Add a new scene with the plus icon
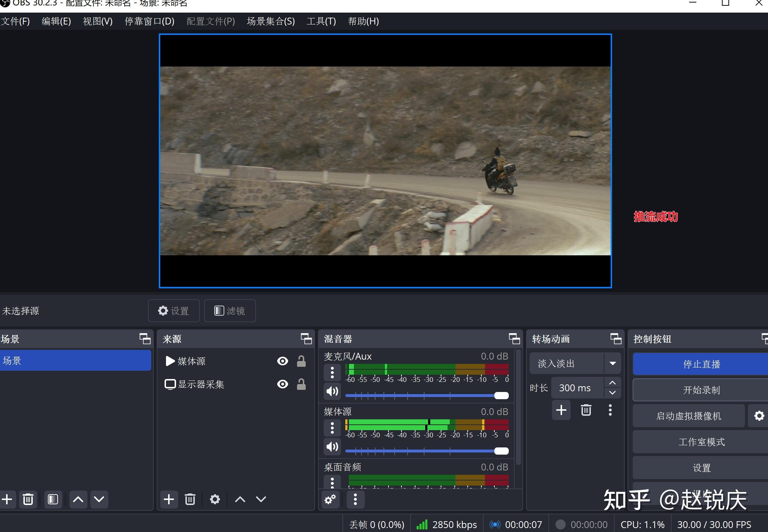The width and height of the screenshot is (768, 532). (x=7, y=499)
